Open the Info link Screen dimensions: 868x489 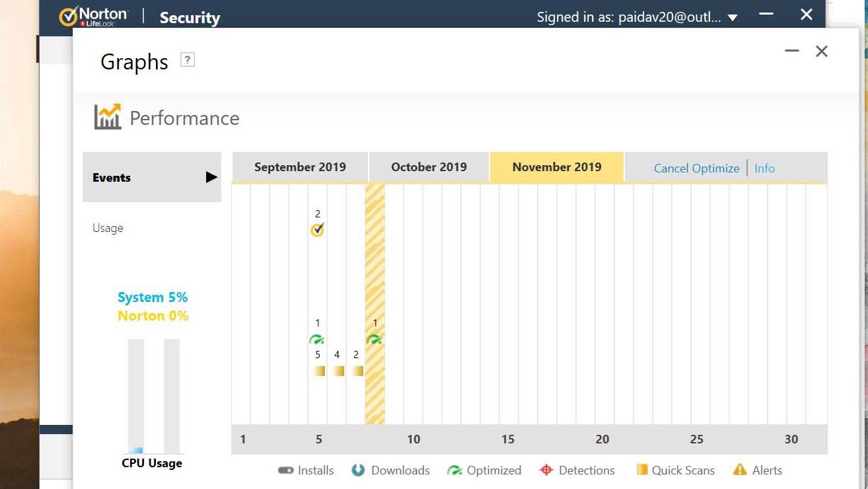(764, 168)
